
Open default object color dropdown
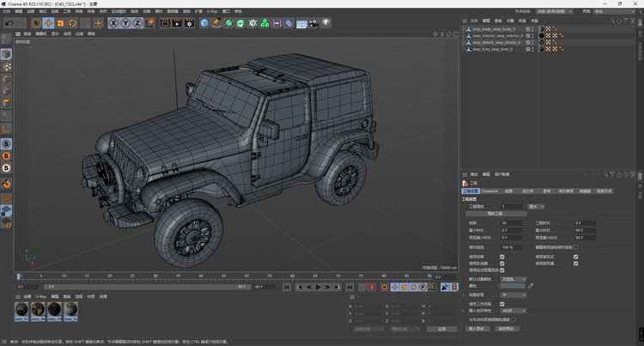coord(513,279)
